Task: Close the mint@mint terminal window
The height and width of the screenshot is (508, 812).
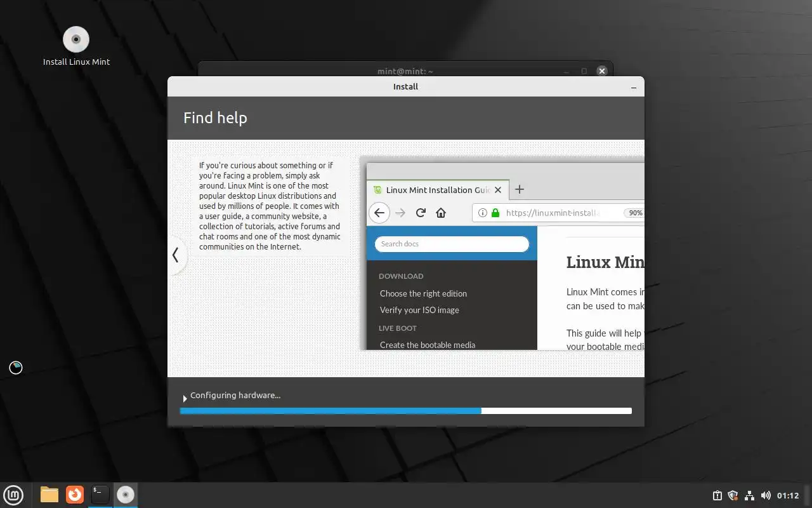Action: pyautogui.click(x=602, y=71)
